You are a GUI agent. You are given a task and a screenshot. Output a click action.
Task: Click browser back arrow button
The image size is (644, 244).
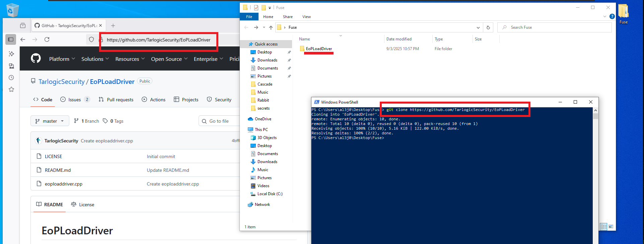pyautogui.click(x=23, y=39)
